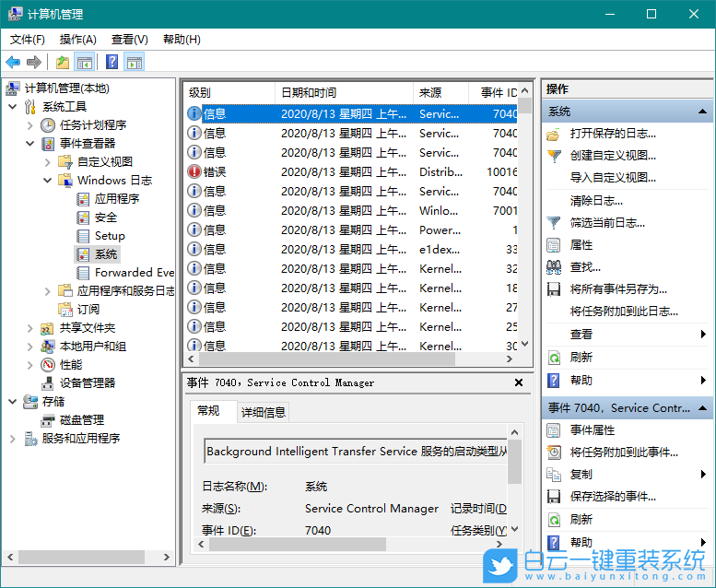
Task: Toggle the Show/Hide console tree icon
Action: (x=85, y=62)
